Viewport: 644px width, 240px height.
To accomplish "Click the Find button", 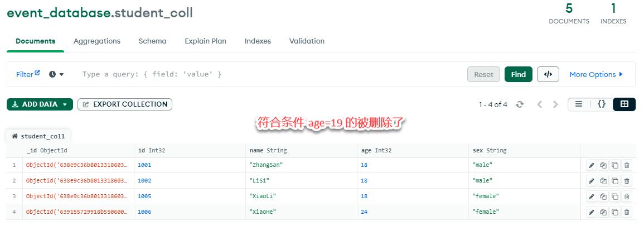I will tap(518, 74).
